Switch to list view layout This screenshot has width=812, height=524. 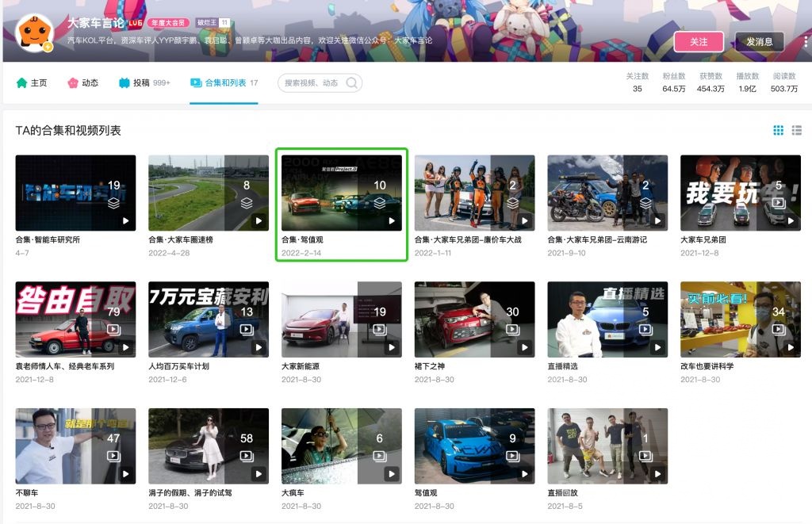point(797,130)
